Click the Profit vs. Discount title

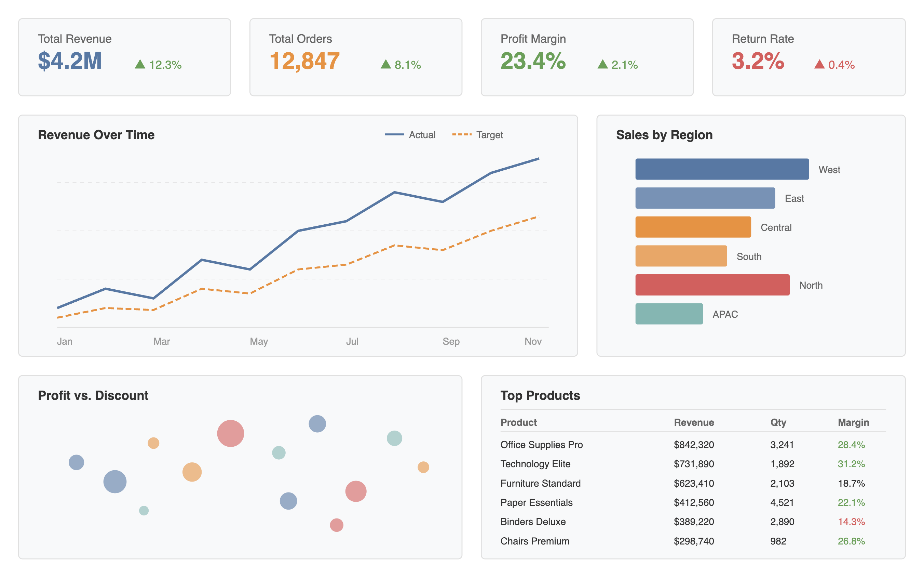click(93, 395)
